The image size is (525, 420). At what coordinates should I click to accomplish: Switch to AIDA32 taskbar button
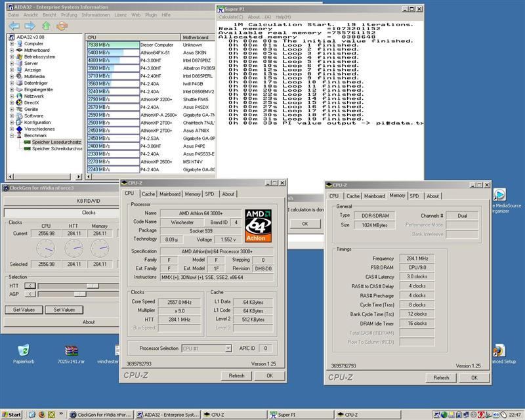(168, 415)
